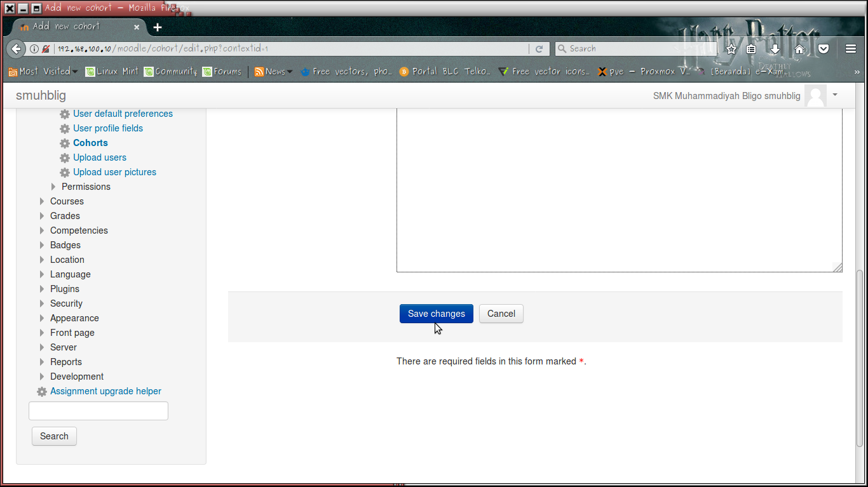This screenshot has height=487, width=868.
Task: Open the Community bookmark
Action: pos(170,72)
